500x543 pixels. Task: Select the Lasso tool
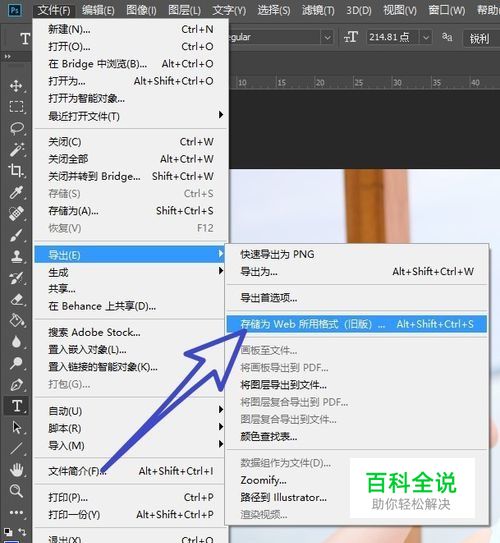pos(17,128)
